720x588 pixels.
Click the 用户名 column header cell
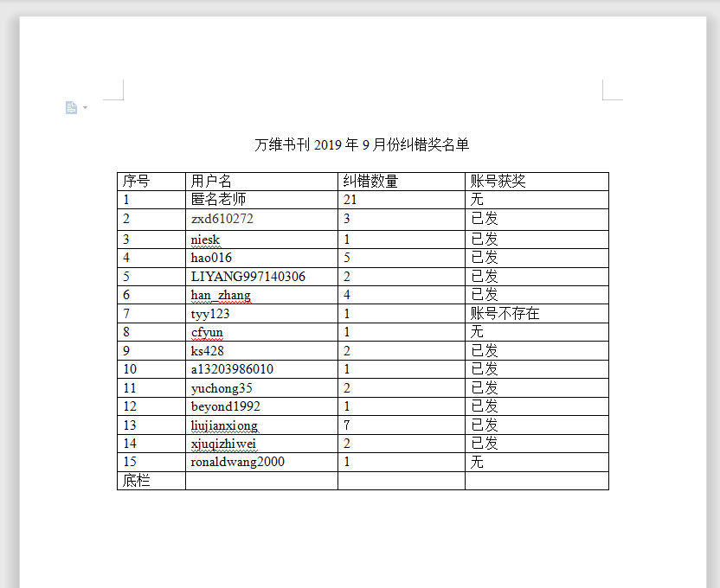coord(212,182)
